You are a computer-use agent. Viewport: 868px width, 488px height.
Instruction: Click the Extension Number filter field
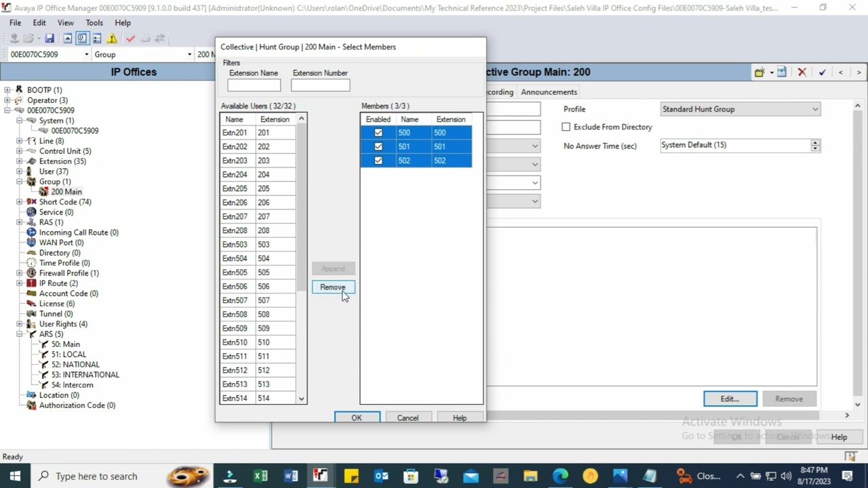coord(320,85)
